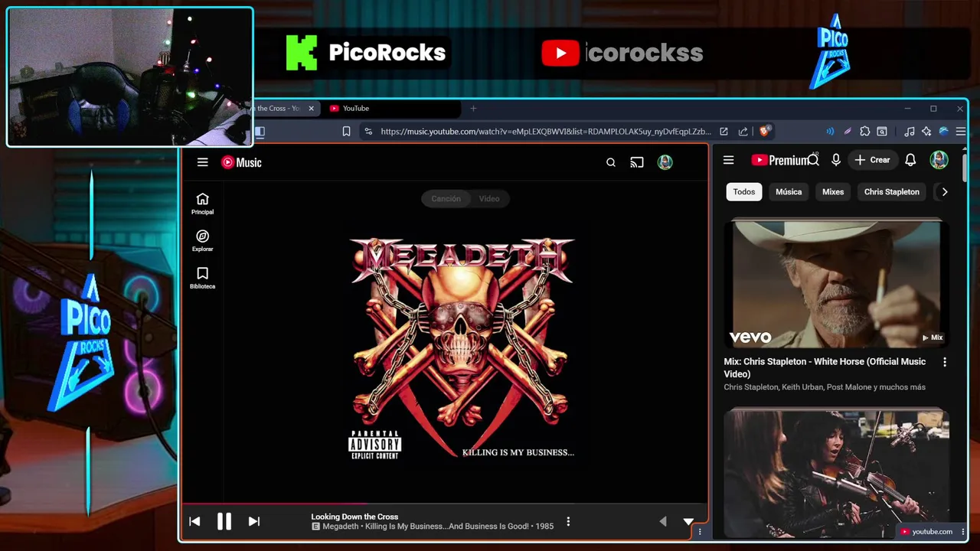Screen dimensions: 980x551
Task: Open media control music note icon
Action: [909, 132]
